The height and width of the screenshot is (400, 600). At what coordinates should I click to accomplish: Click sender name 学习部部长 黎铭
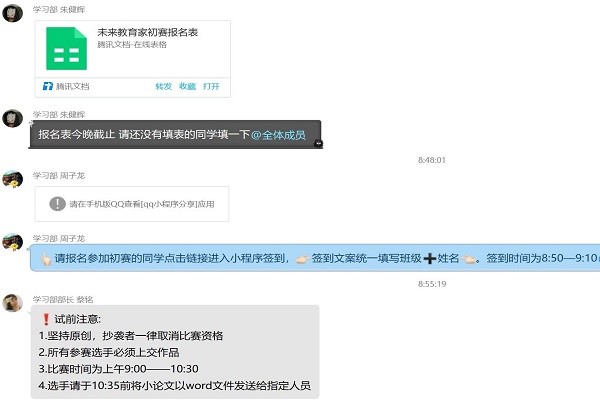[x=66, y=297]
